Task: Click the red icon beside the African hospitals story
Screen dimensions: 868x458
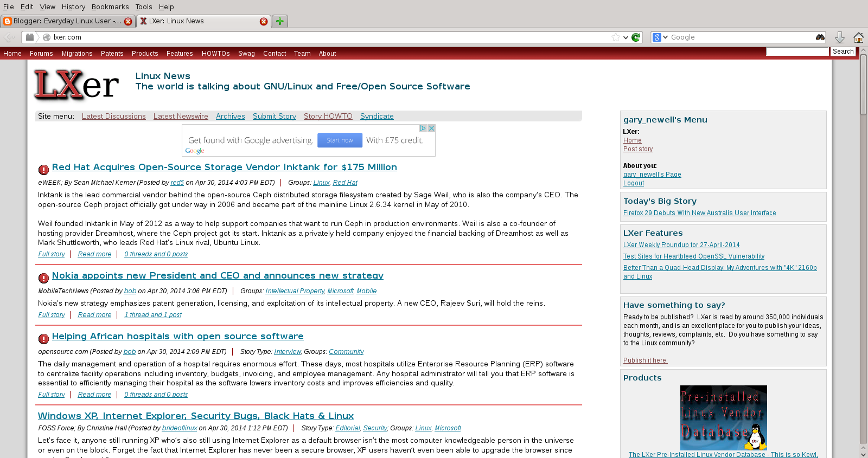Action: (44, 339)
